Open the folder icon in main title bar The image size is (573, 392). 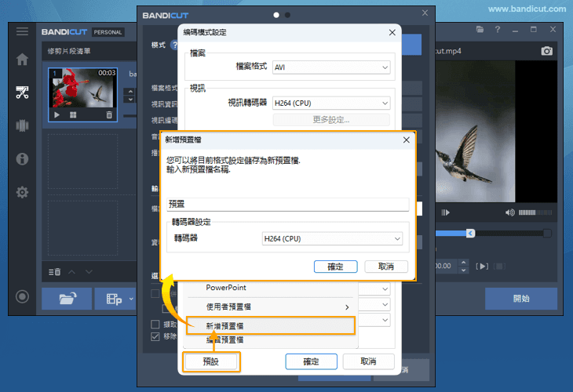point(480,30)
